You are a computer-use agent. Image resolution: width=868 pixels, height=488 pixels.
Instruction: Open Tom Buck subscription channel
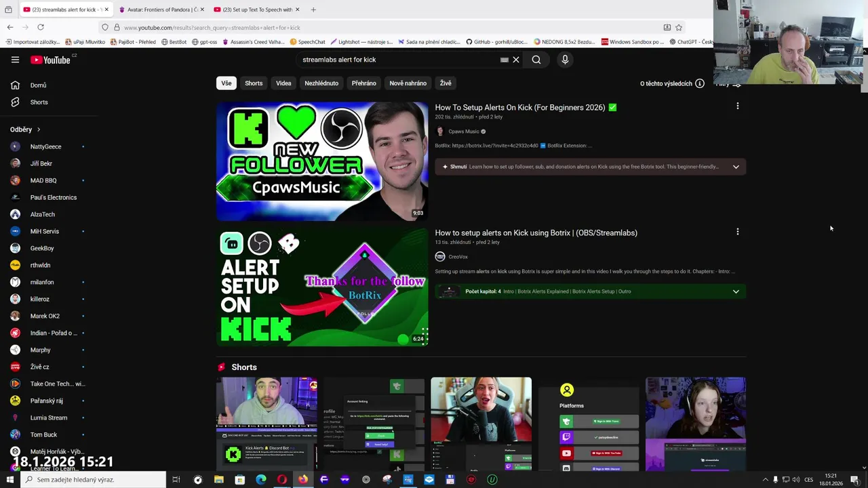pyautogui.click(x=43, y=434)
